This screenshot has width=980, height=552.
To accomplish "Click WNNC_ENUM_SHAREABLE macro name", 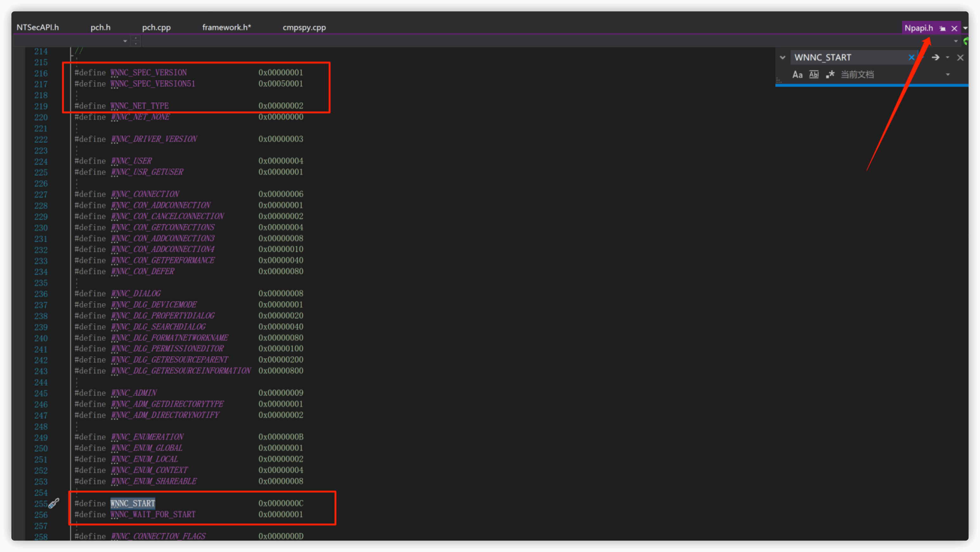I will (x=154, y=481).
